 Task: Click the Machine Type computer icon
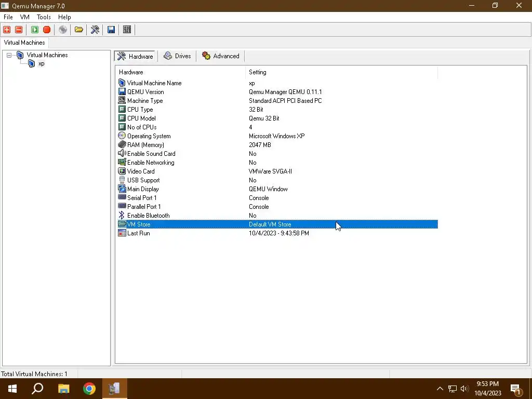pos(122,100)
